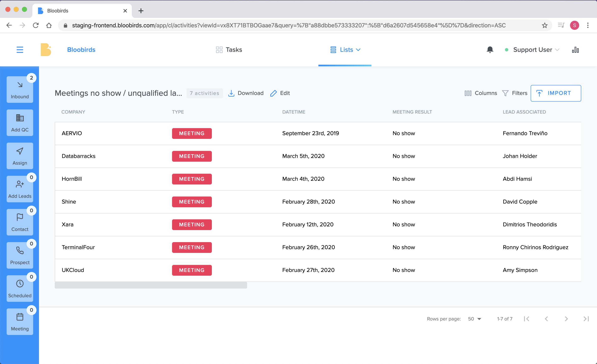597x364 pixels.
Task: Open the AERVIO company row
Action: point(318,133)
